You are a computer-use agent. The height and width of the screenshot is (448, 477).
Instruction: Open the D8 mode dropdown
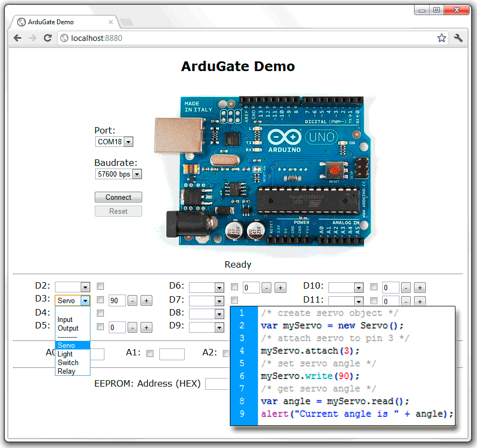click(207, 314)
